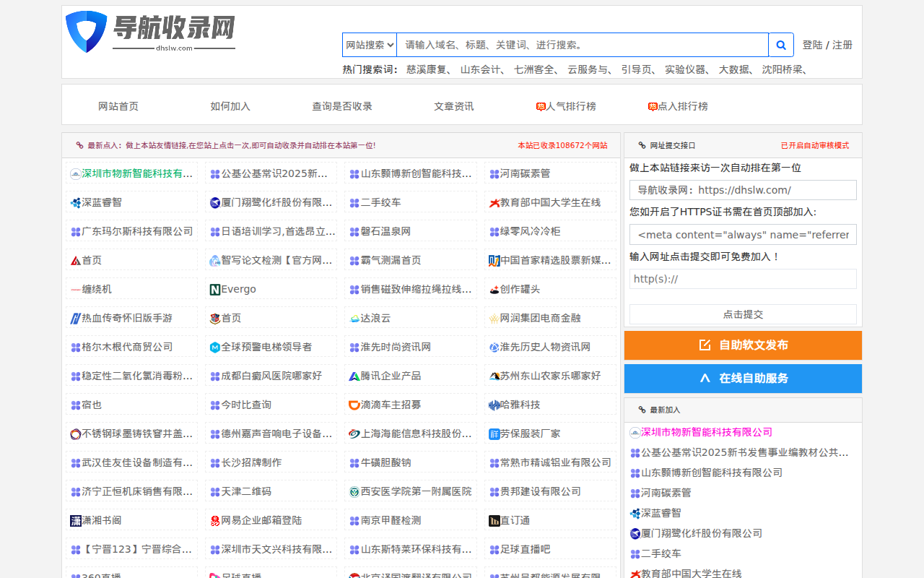The width and height of the screenshot is (924, 578).
Task: Click favicon beside 直订通
Action: [494, 521]
